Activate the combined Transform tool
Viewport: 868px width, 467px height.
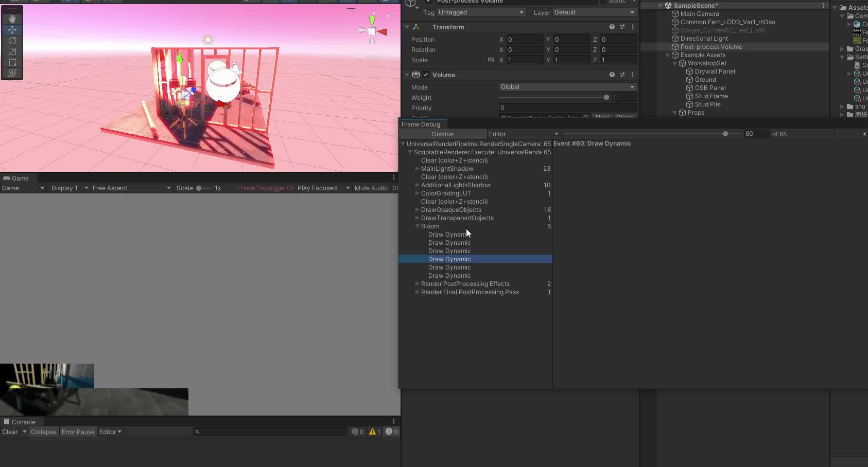12,73
